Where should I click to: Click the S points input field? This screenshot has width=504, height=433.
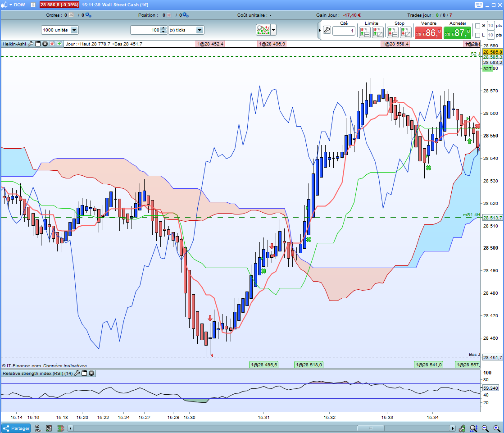point(490,26)
